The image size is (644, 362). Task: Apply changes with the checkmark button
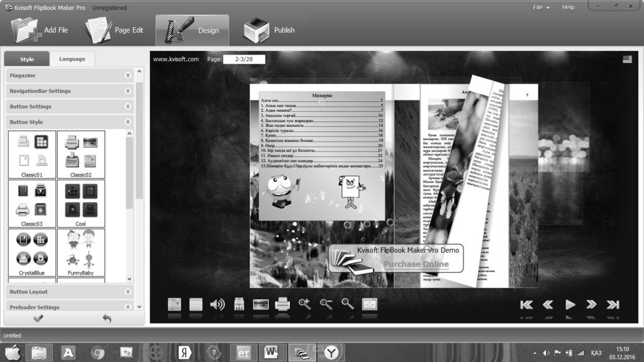[x=38, y=318]
